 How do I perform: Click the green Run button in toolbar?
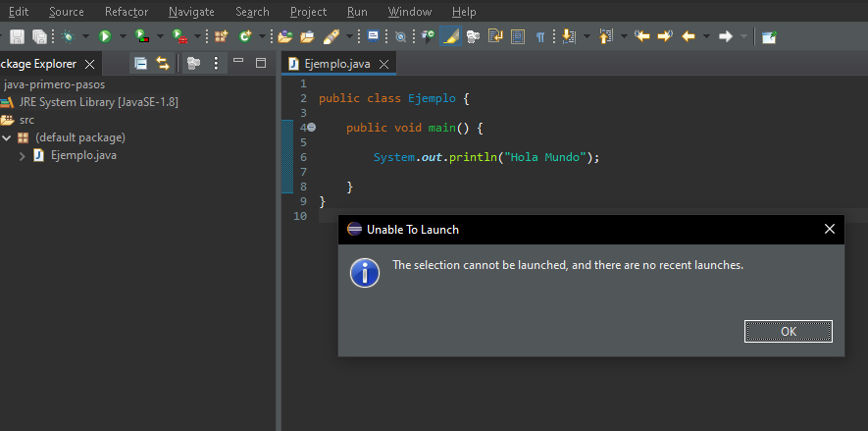click(105, 36)
